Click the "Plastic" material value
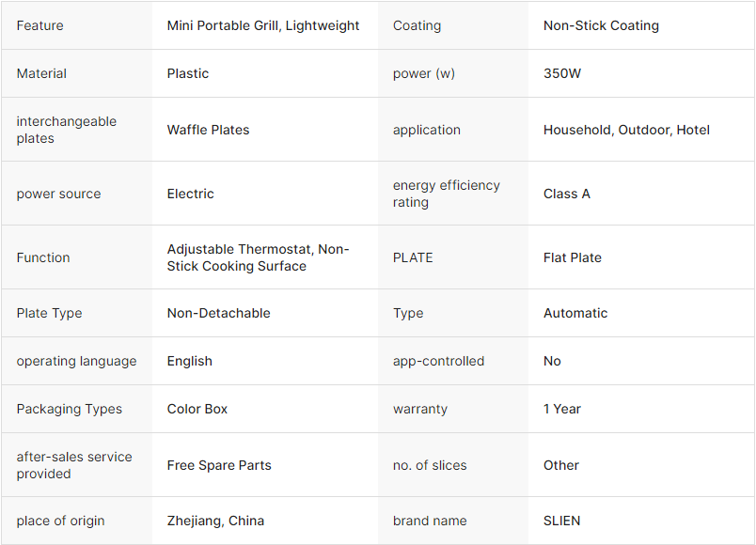Screen dimensions: 756x545 coord(188,73)
